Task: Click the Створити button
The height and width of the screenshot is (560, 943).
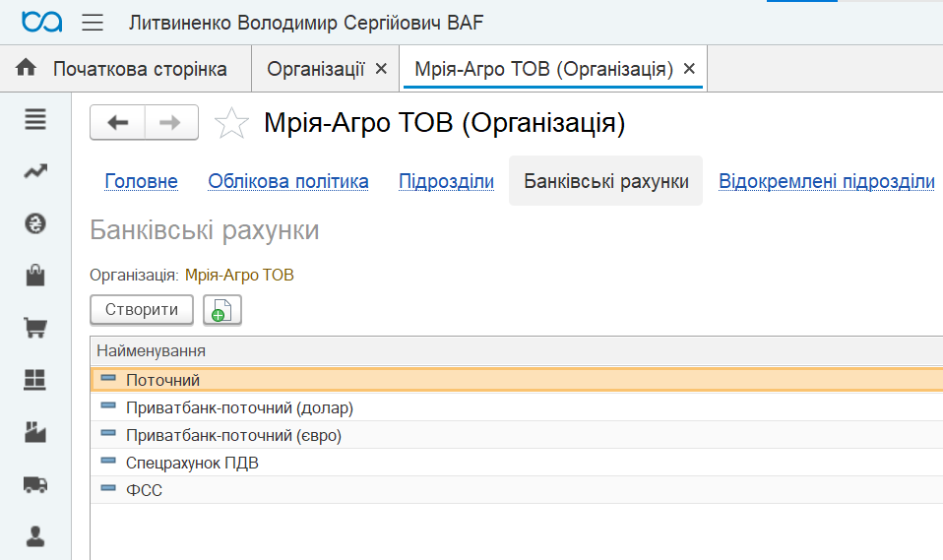Action: pos(142,310)
